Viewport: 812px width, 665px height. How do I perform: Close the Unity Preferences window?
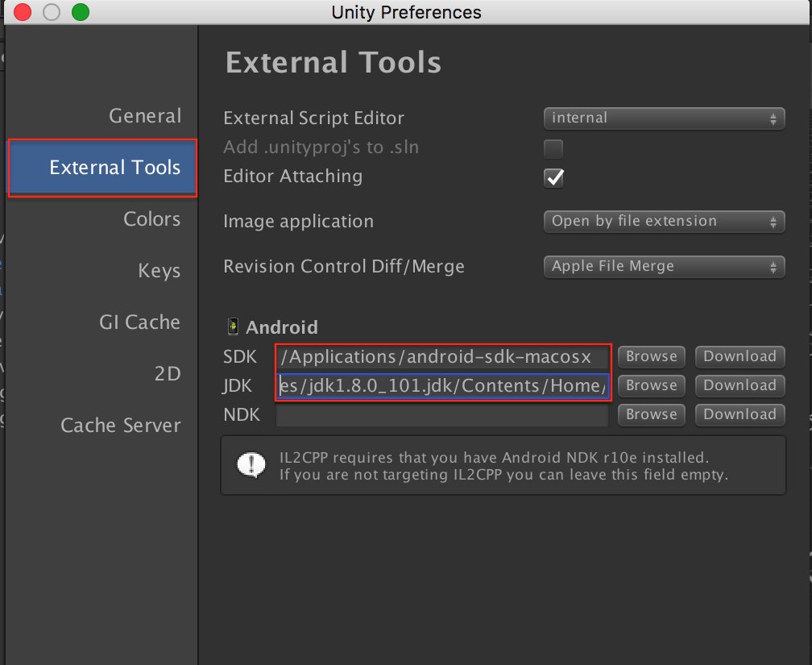(23, 12)
